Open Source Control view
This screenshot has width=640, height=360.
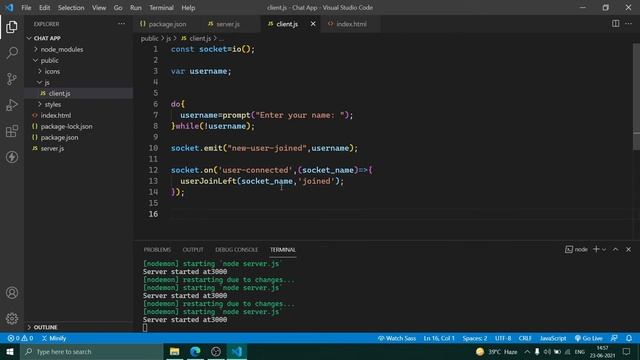click(12, 79)
